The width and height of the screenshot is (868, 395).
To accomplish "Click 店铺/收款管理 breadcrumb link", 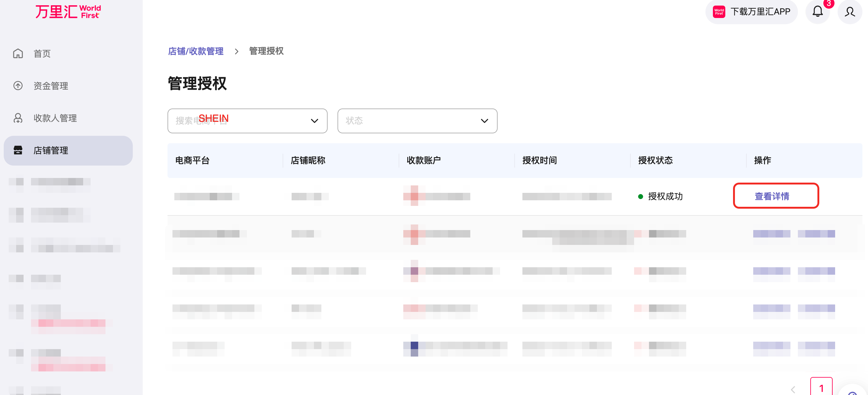I will (x=195, y=51).
